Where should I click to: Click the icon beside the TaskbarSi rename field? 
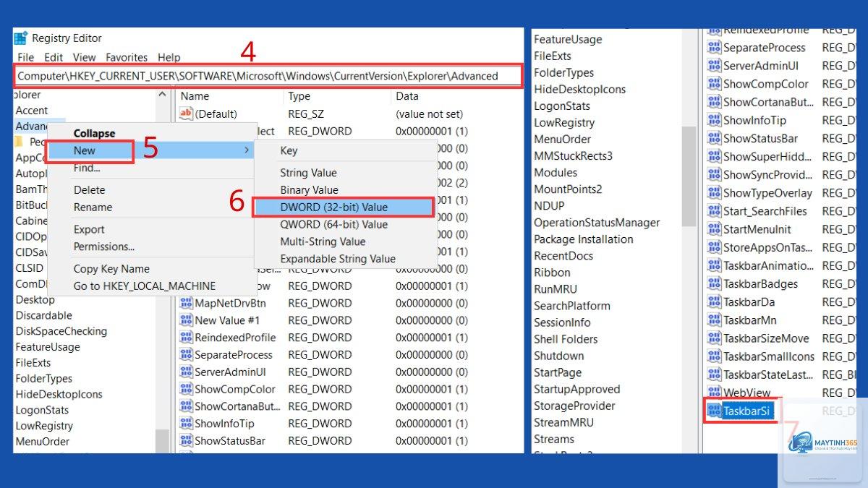tap(714, 411)
